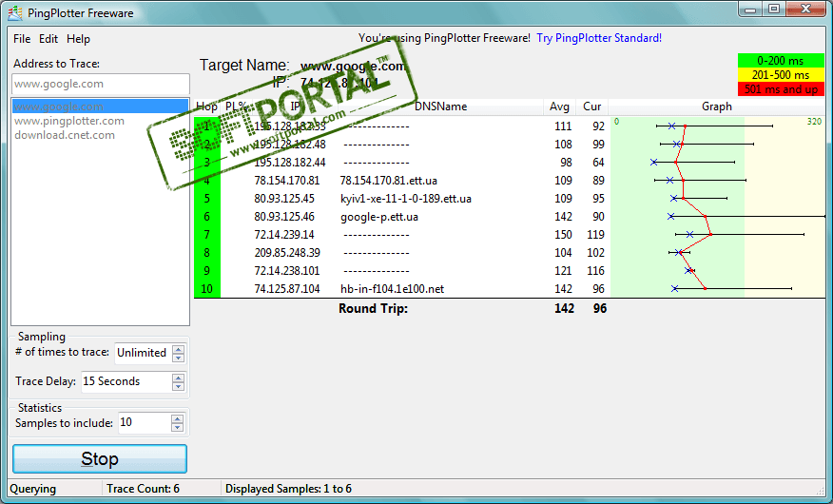Image resolution: width=833 pixels, height=504 pixels.
Task: Decrease Samples to include value
Action: (178, 428)
